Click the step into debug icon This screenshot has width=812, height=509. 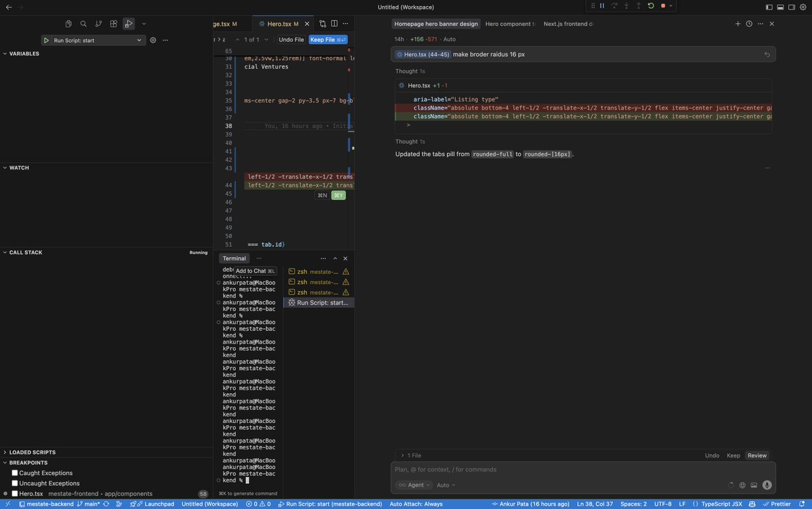pos(626,5)
